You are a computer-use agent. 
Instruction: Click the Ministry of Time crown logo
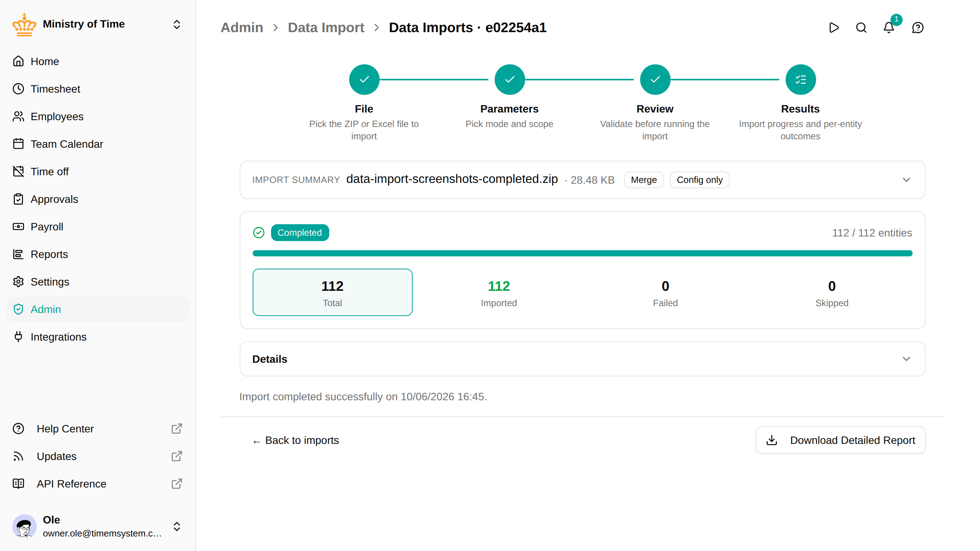point(24,24)
